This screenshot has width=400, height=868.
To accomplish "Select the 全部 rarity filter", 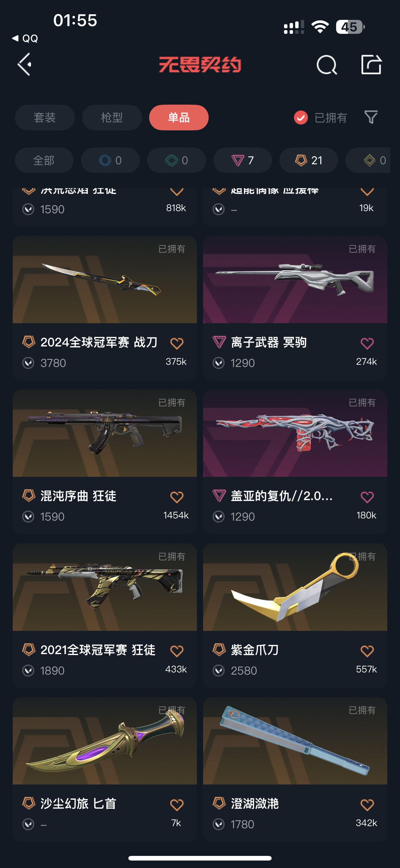I will click(44, 160).
